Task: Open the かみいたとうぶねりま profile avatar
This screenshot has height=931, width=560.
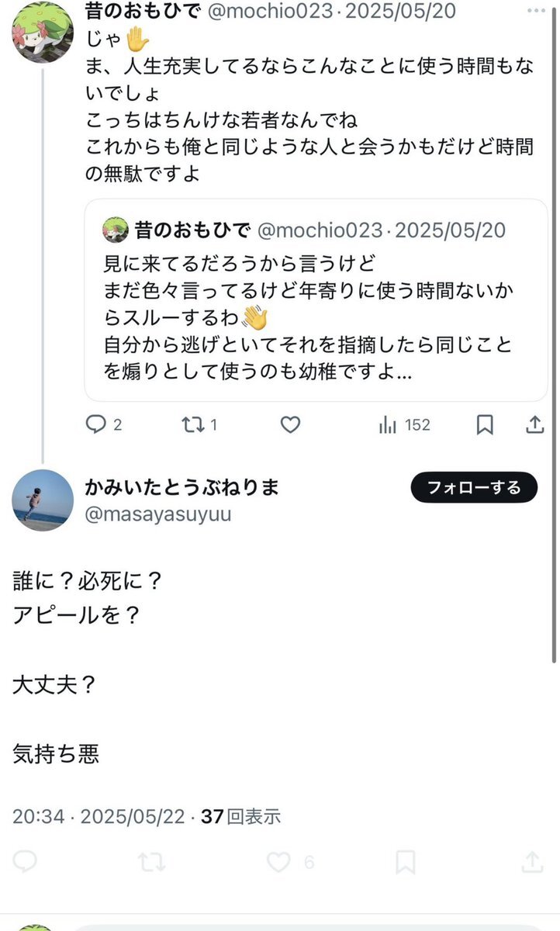Action: tap(43, 500)
